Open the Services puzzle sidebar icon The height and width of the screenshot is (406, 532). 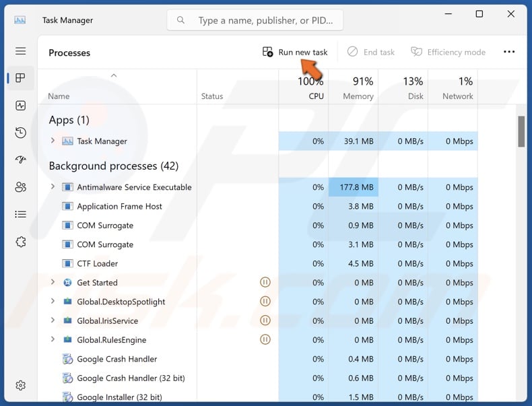(x=21, y=242)
